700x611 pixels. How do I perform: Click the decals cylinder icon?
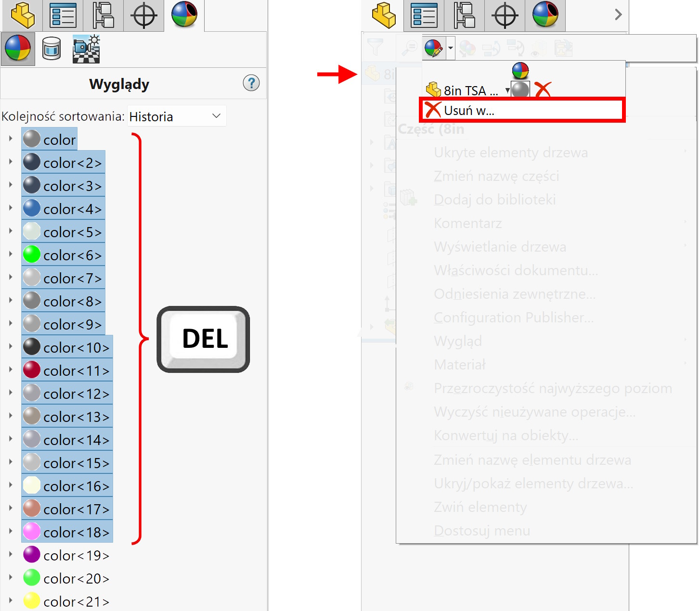click(x=52, y=49)
